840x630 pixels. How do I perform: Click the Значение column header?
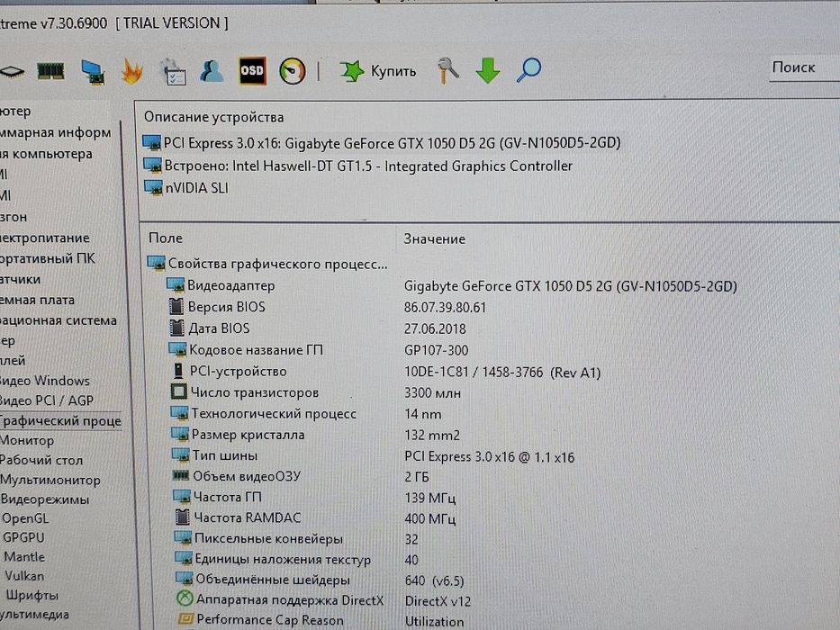coord(435,238)
